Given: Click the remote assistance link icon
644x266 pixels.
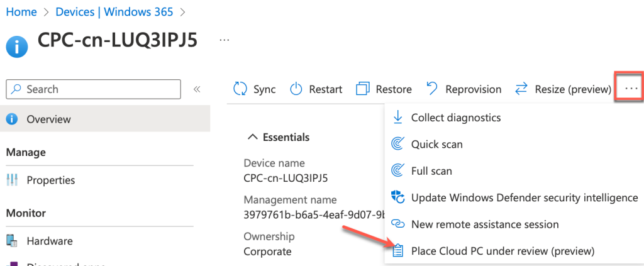Looking at the screenshot, I should click(x=397, y=224).
